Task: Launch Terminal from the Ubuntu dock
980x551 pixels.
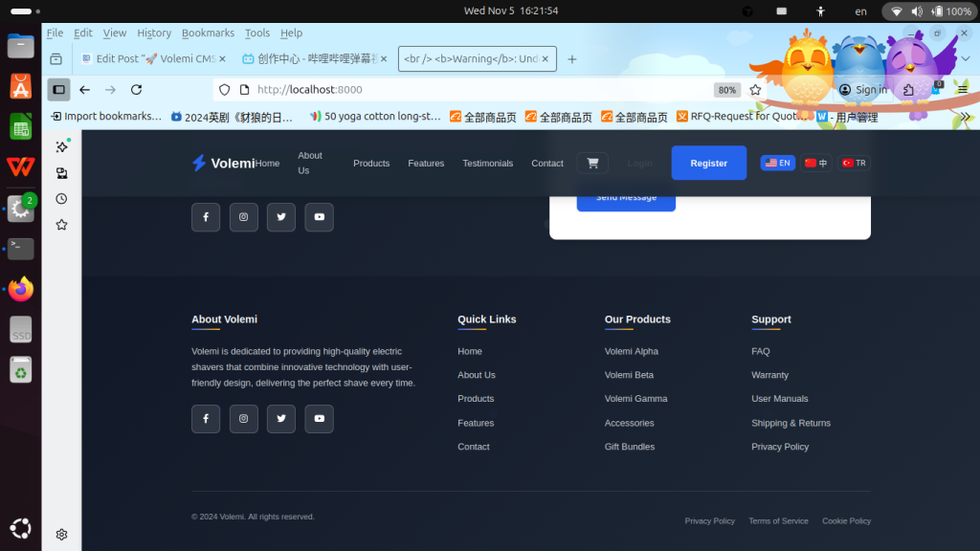Action: click(x=20, y=249)
